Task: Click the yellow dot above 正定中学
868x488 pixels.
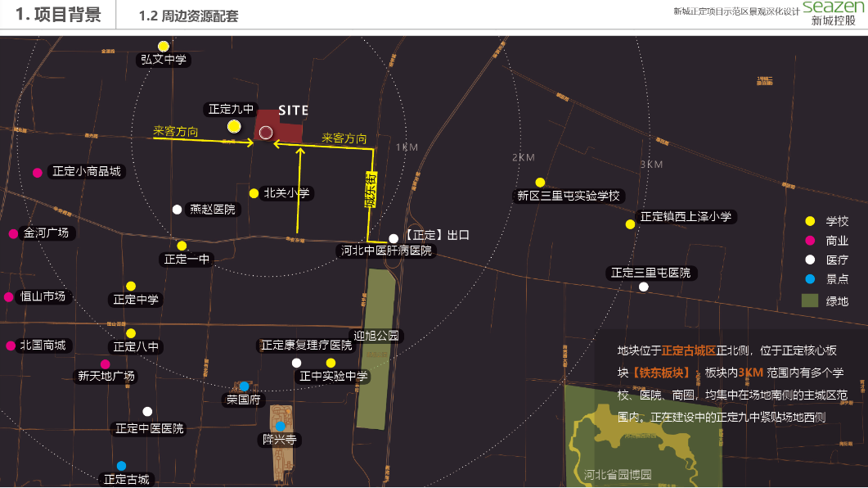Action: [x=131, y=287]
